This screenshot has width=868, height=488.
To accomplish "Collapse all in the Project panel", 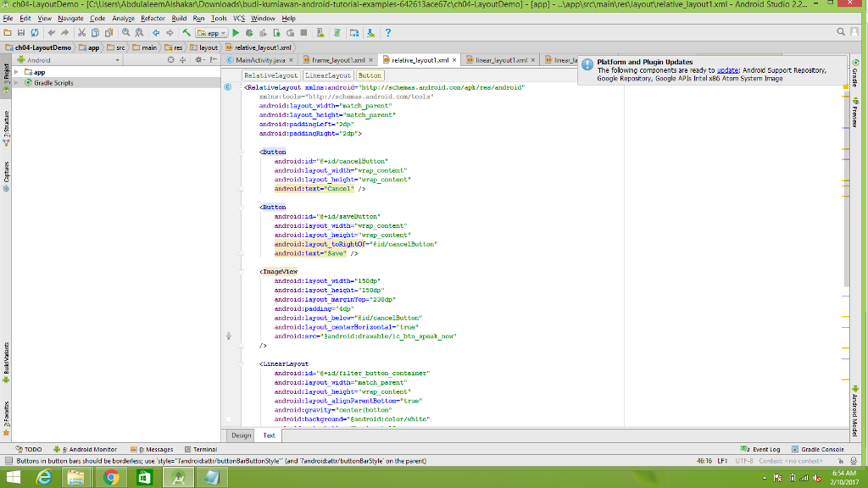I will click(x=183, y=60).
